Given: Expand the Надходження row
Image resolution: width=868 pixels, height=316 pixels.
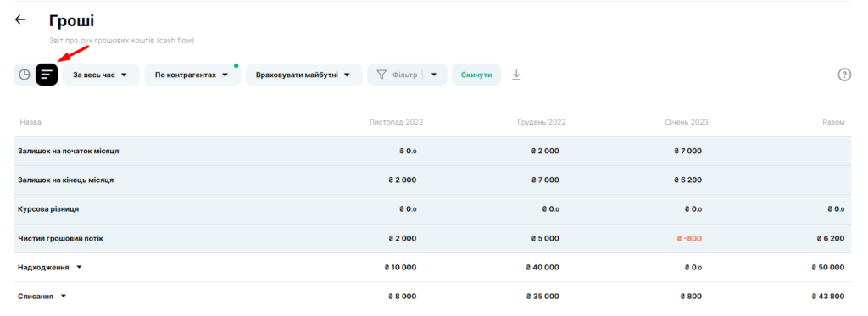Looking at the screenshot, I should tap(79, 268).
